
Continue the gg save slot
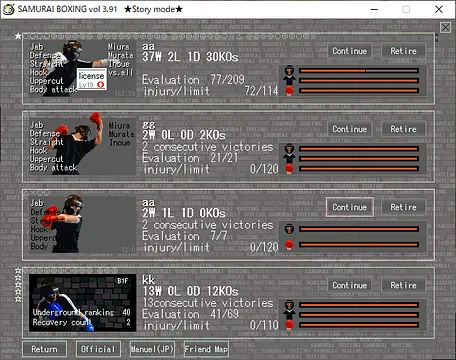(349, 129)
